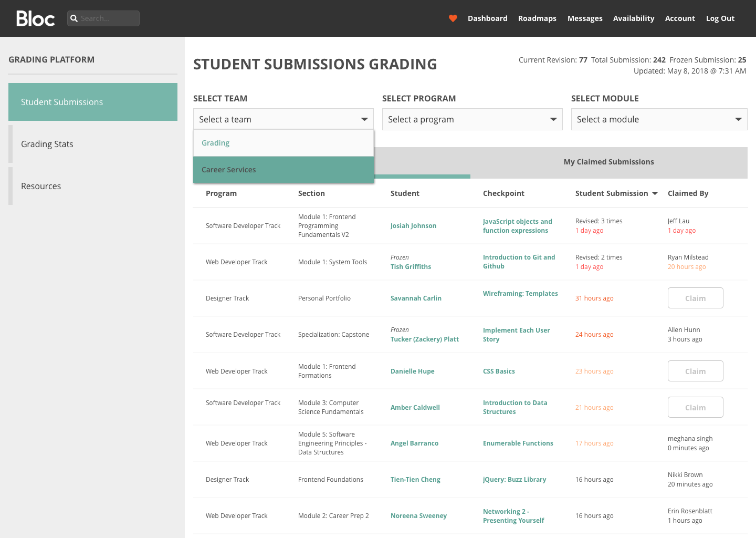756x538 pixels.
Task: Switch to My Claimed Submissions tab
Action: pos(609,162)
